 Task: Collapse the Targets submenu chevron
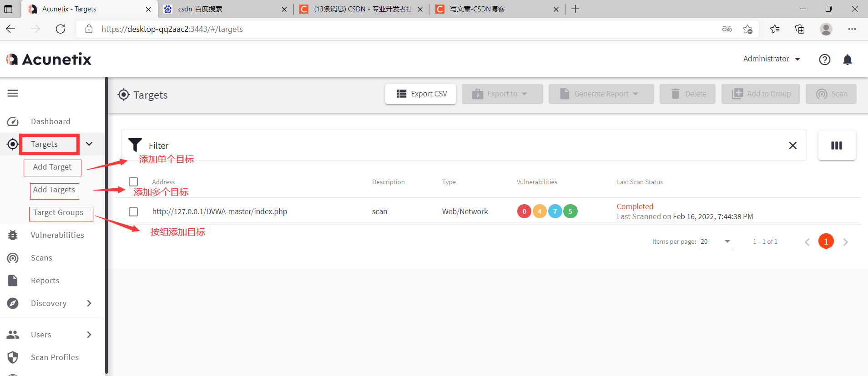tap(89, 144)
